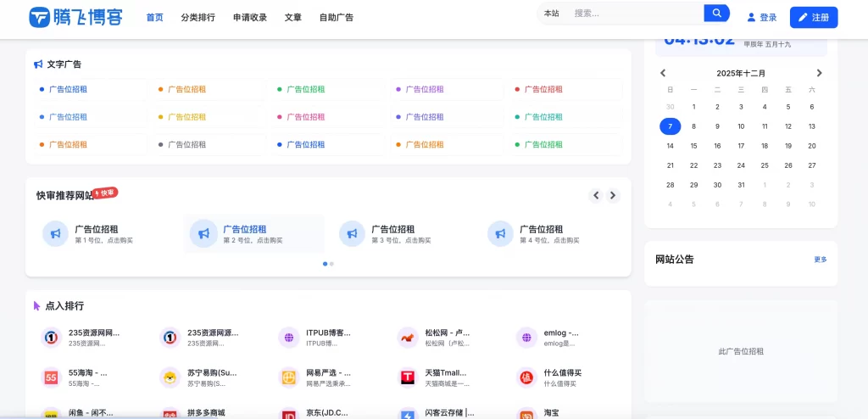
Task: Open the 苏宁易购 site icon
Action: tap(170, 377)
